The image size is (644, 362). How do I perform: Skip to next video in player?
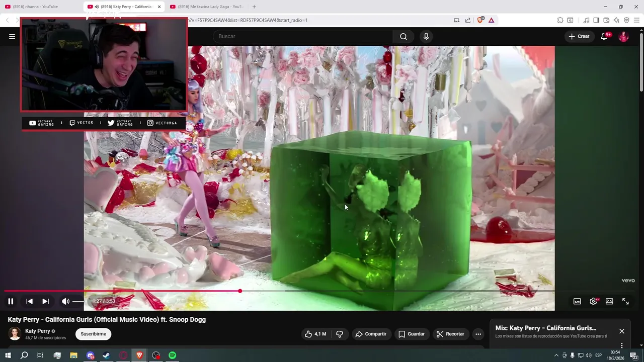pyautogui.click(x=45, y=301)
